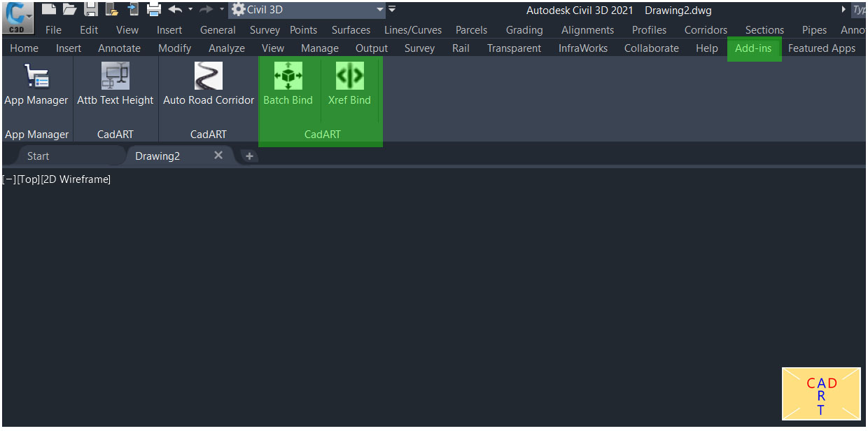Open the Sections menu
This screenshot has height=431, width=868.
764,30
